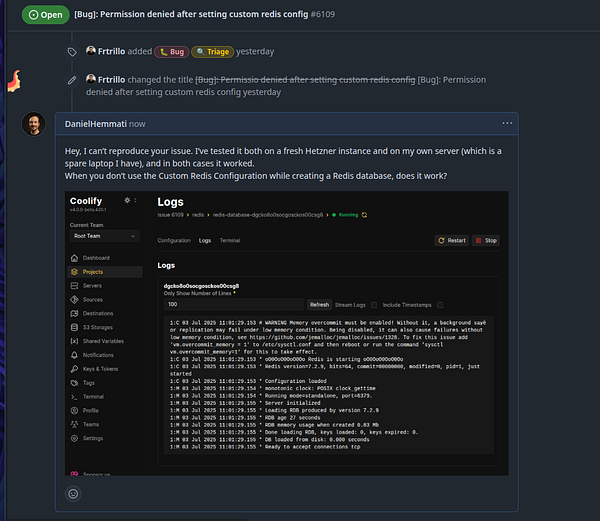600x521 pixels.
Task: Open Shared Variables in sidebar
Action: [103, 341]
